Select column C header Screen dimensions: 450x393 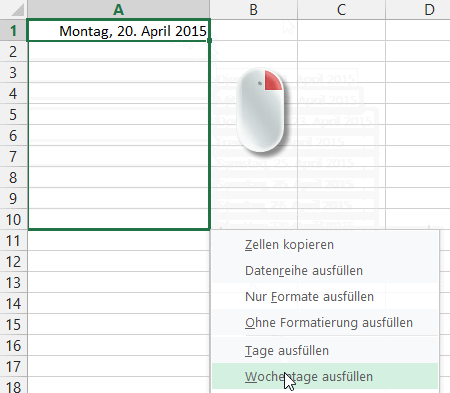(341, 9)
